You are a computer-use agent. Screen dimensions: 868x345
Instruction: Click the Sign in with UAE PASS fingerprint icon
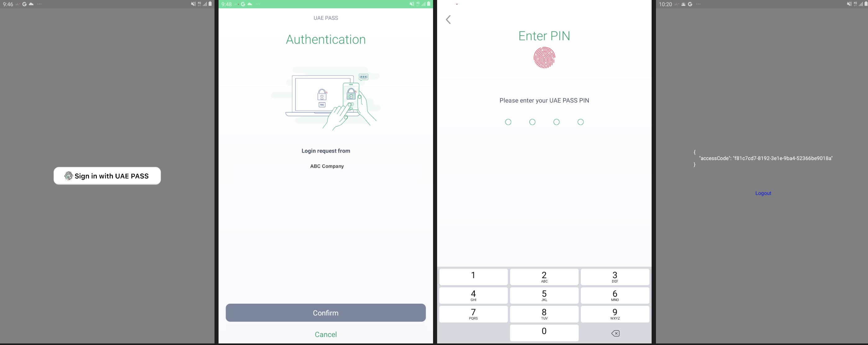[x=68, y=176]
